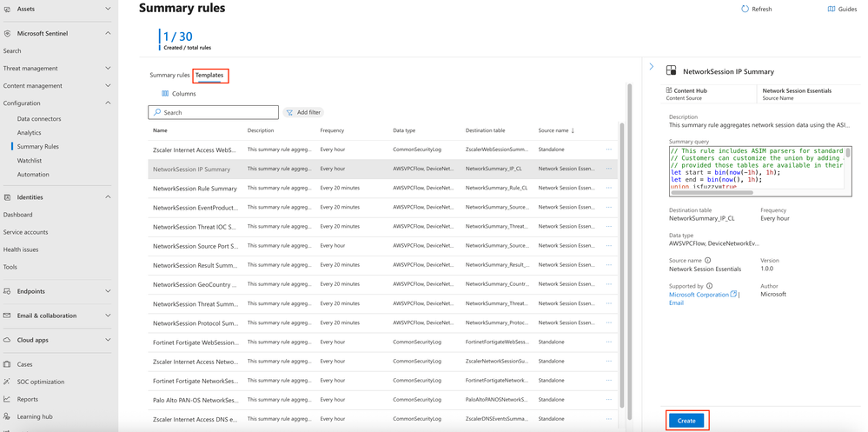Open more options for NetworkSession Rule Summary row
Screen dimensions: 868x432
(x=609, y=188)
